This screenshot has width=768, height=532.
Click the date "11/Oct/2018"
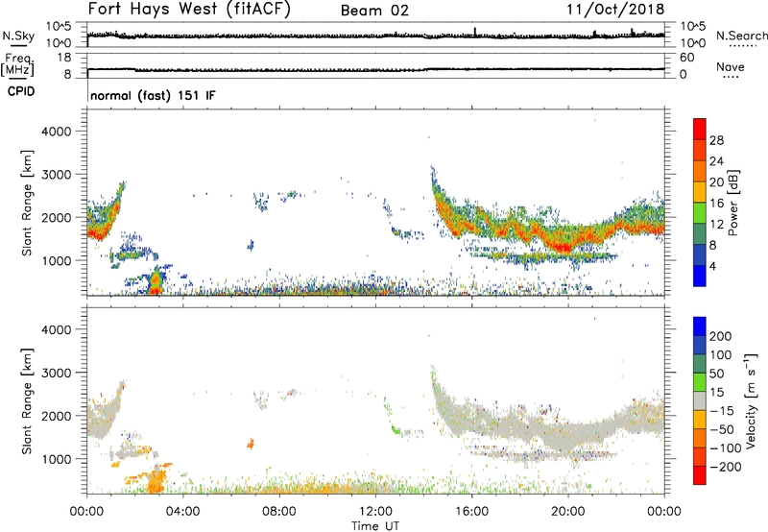(x=615, y=10)
